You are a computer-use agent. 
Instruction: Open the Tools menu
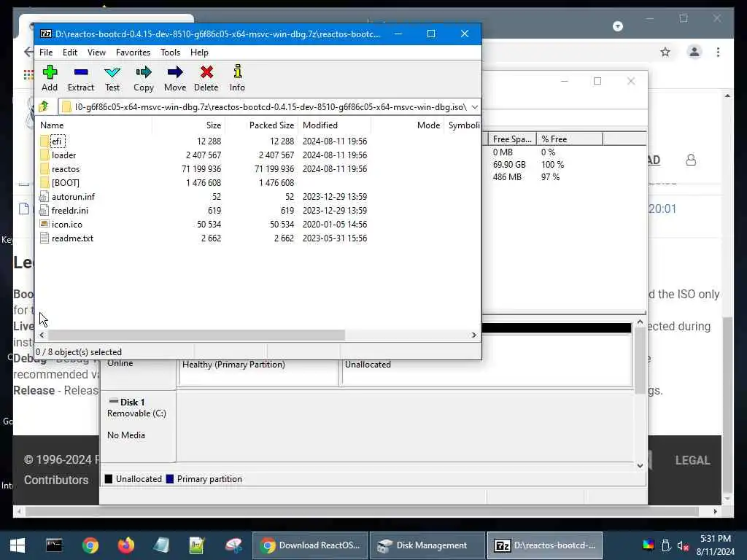(x=170, y=52)
